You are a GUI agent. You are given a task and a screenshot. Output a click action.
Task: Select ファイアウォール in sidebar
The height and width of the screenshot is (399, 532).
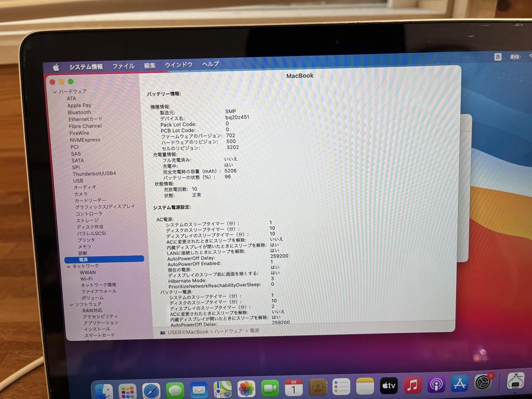click(x=99, y=292)
